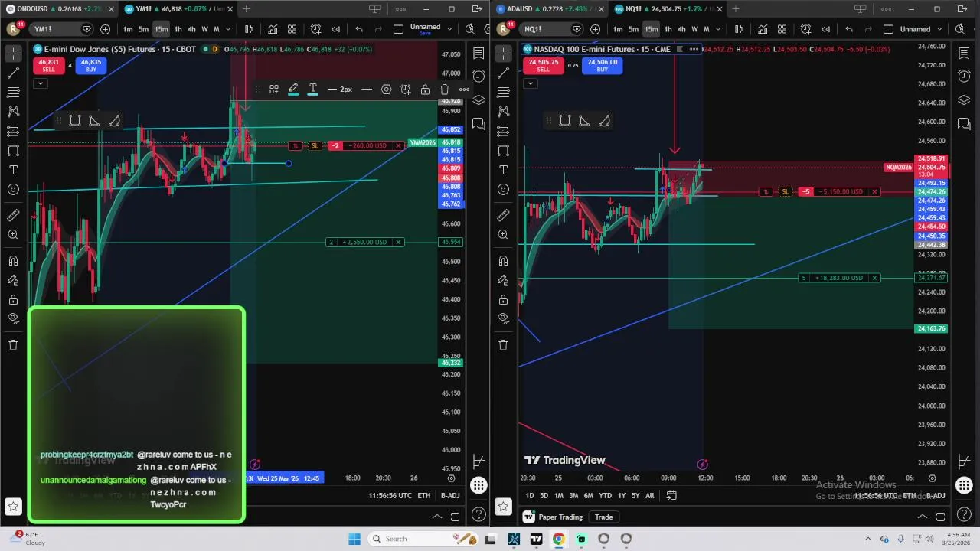This screenshot has width=980, height=551.
Task: Open watchlist panel in YM1! right sidebar
Action: (x=478, y=54)
